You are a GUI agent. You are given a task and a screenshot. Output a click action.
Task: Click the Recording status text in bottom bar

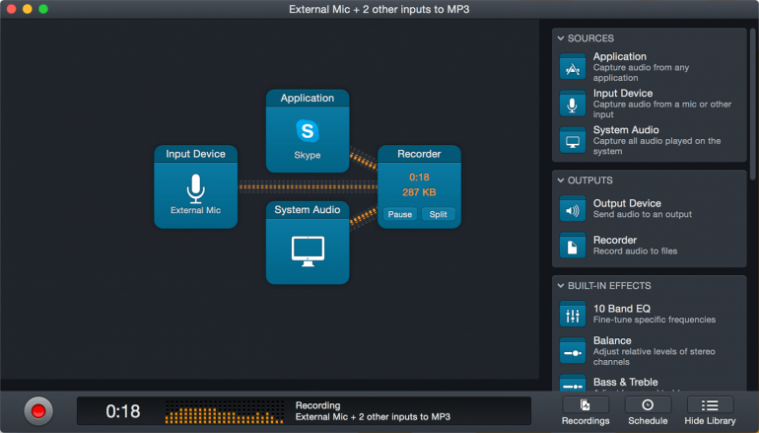318,405
